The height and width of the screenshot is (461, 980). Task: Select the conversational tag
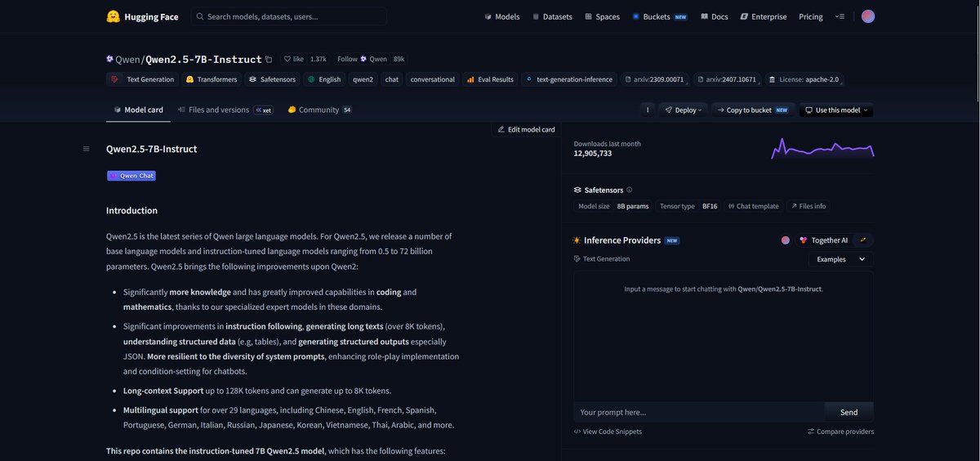tap(433, 79)
